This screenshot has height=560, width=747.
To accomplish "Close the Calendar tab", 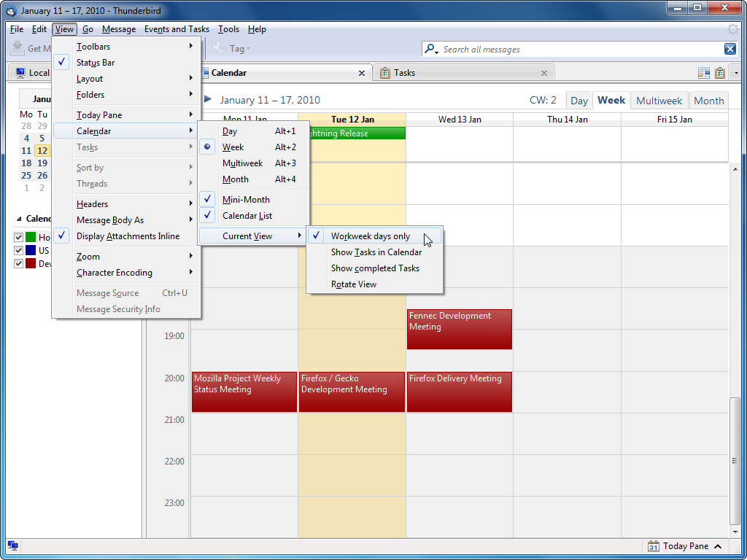I will click(x=362, y=73).
